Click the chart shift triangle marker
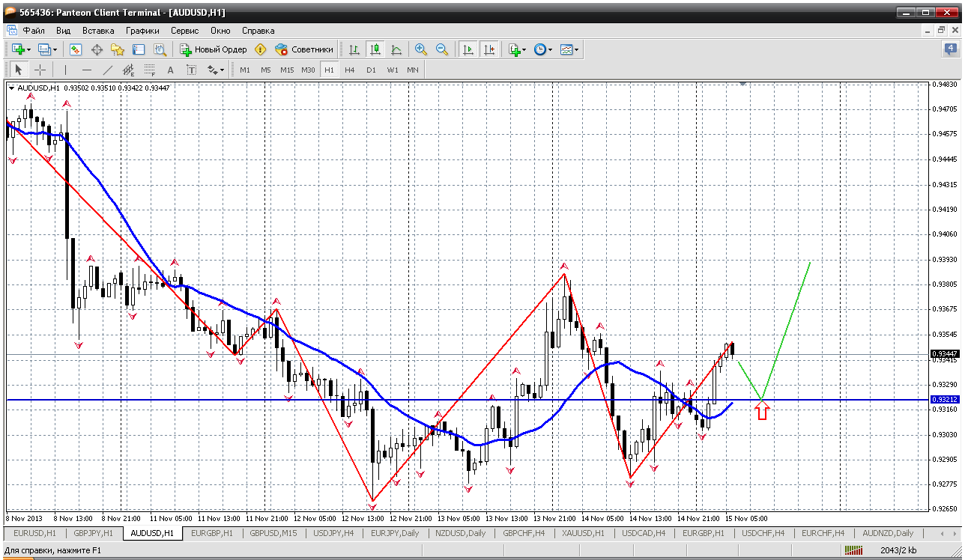This screenshot has height=560, width=965. pos(743,85)
